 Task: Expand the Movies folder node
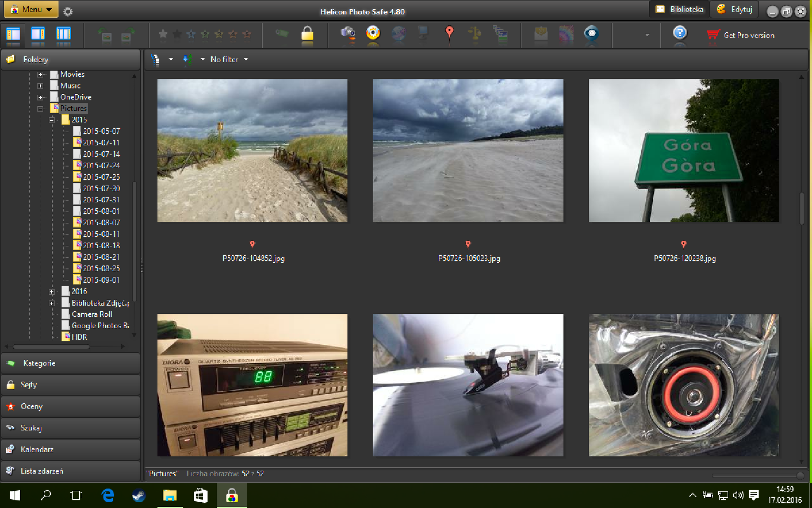[40, 74]
